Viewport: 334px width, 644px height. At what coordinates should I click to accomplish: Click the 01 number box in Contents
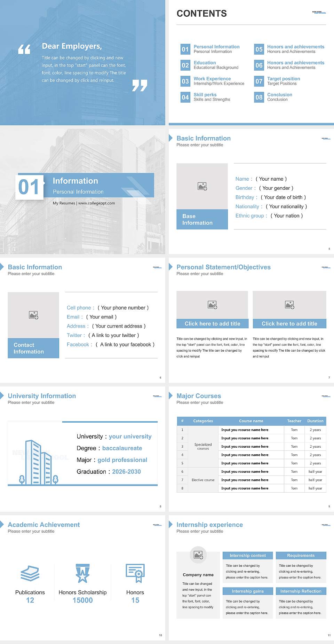[x=185, y=49]
